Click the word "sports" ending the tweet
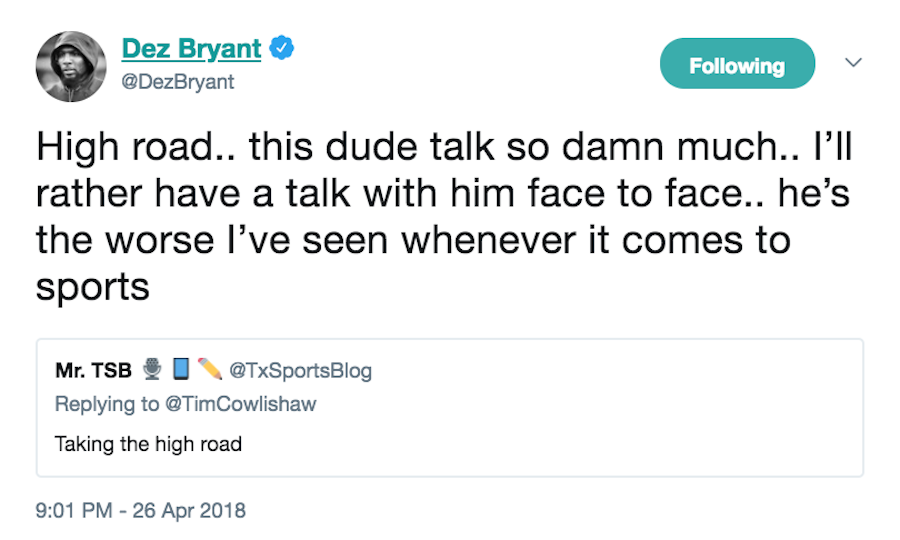900x540 pixels. (x=92, y=288)
